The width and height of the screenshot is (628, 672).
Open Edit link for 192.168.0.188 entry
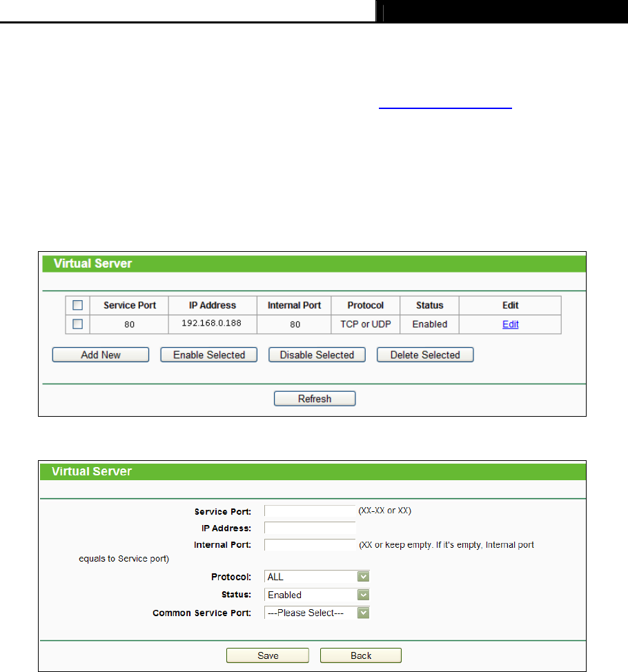pos(510,324)
